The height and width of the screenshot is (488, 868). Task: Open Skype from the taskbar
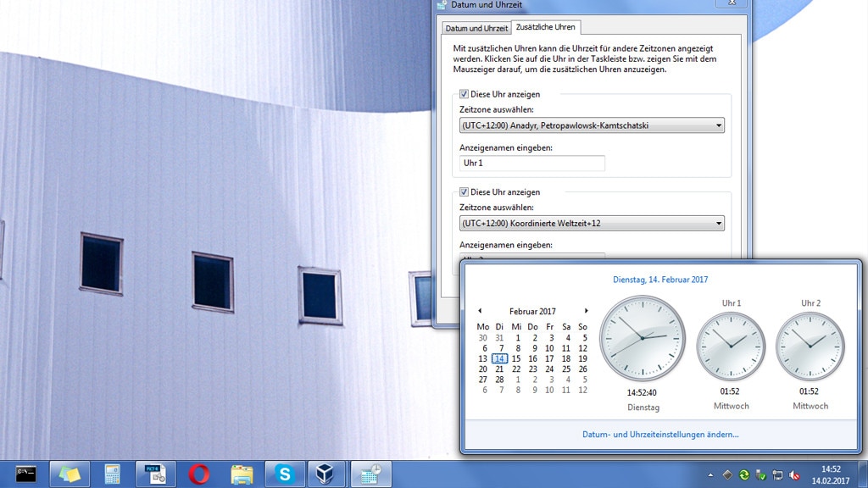pyautogui.click(x=285, y=474)
